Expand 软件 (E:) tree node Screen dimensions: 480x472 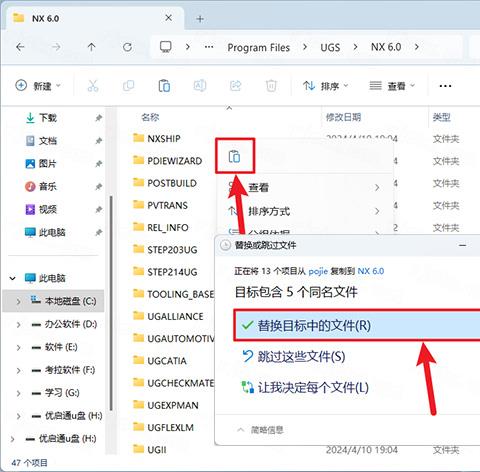click(x=18, y=347)
